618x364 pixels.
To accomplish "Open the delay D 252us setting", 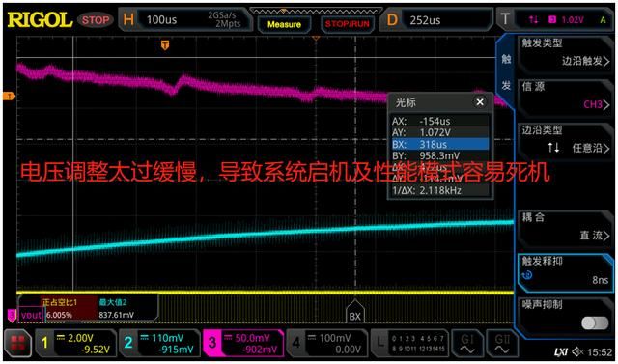I will coord(437,19).
